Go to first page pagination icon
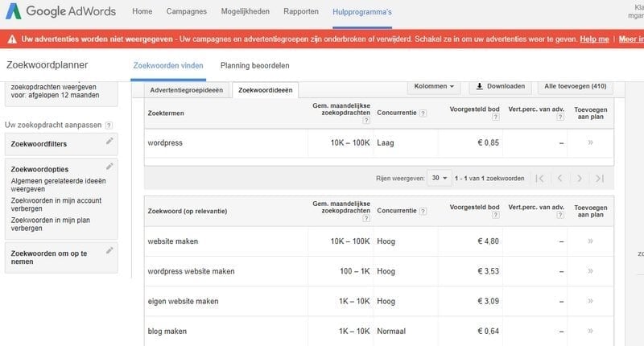This screenshot has width=644, height=346. [x=540, y=178]
